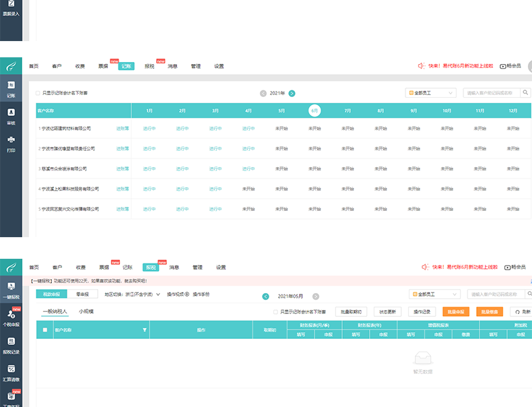Go to previous year before 2021年
The height and width of the screenshot is (407, 532).
pos(263,93)
